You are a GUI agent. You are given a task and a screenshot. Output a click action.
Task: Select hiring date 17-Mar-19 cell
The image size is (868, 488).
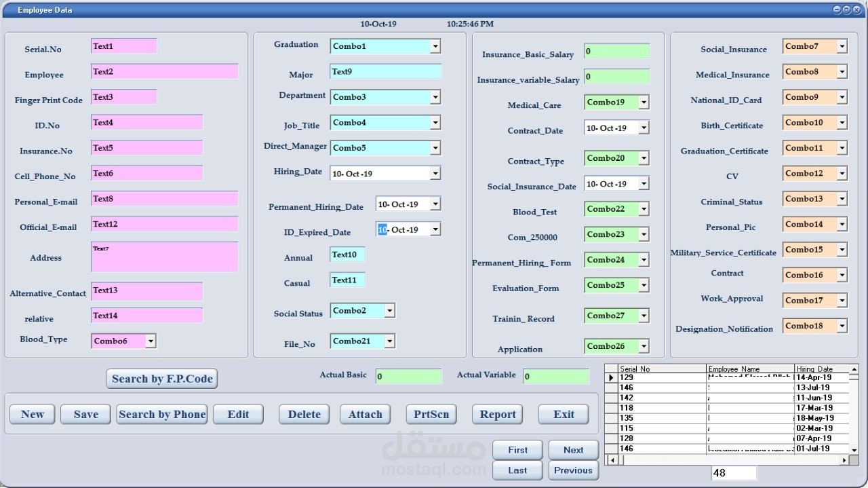(822, 408)
